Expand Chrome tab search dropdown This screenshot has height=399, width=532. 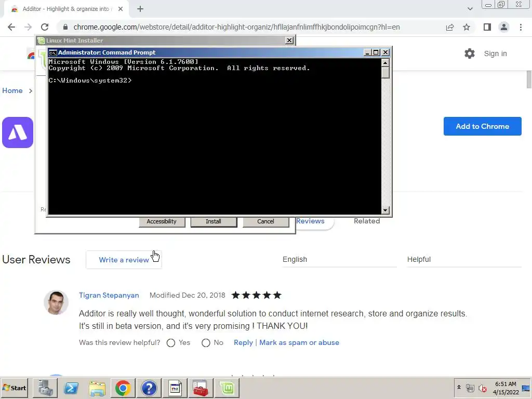point(470,9)
